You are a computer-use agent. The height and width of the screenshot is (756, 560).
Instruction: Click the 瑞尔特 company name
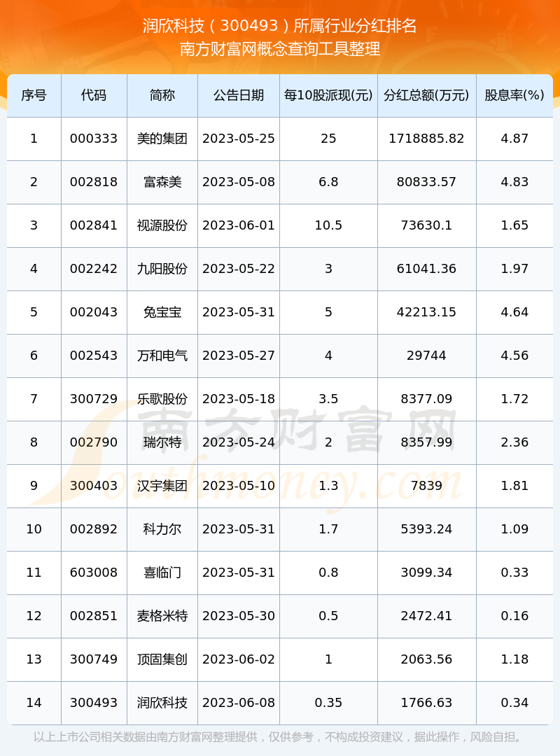[x=162, y=442]
